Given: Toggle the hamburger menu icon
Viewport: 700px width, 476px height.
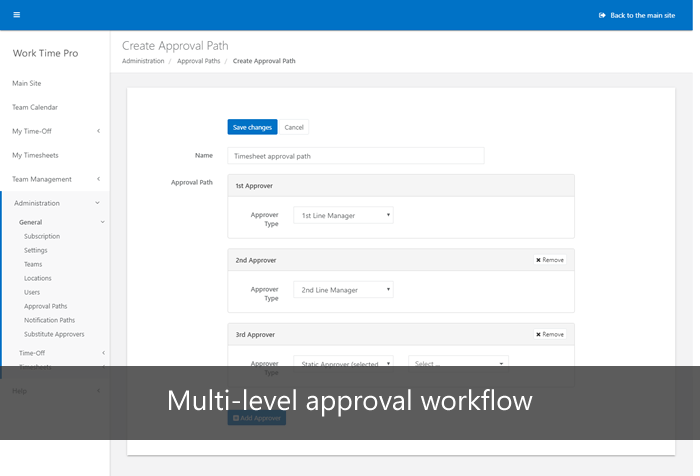Looking at the screenshot, I should [x=17, y=15].
